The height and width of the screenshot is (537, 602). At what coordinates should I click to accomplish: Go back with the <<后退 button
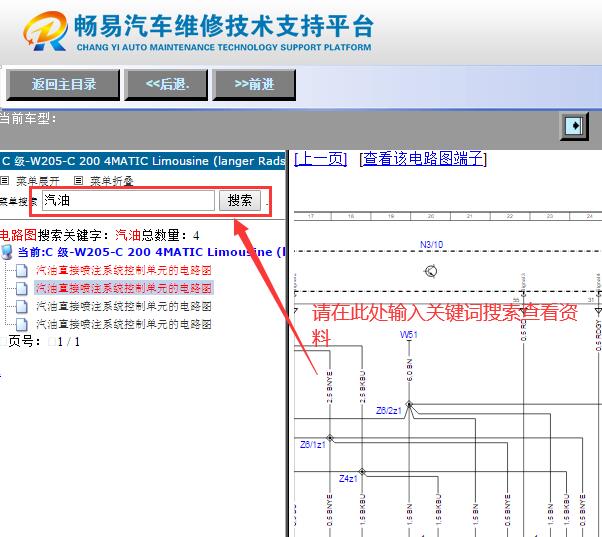pyautogui.click(x=166, y=84)
